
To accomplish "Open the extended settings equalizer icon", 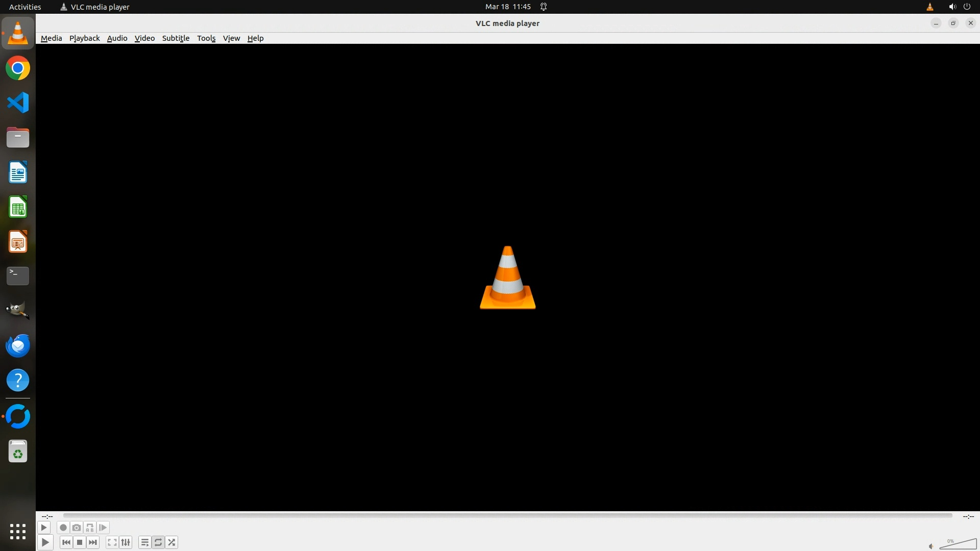I will [x=126, y=542].
